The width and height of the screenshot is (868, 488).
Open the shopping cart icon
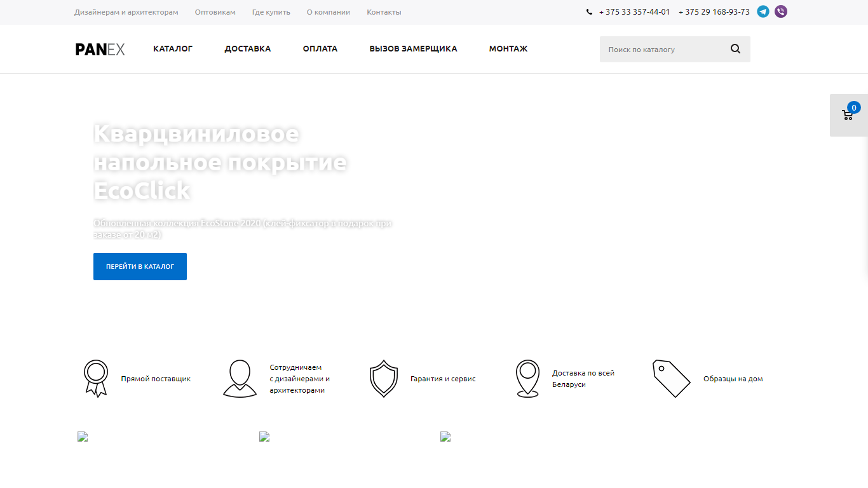click(x=847, y=116)
